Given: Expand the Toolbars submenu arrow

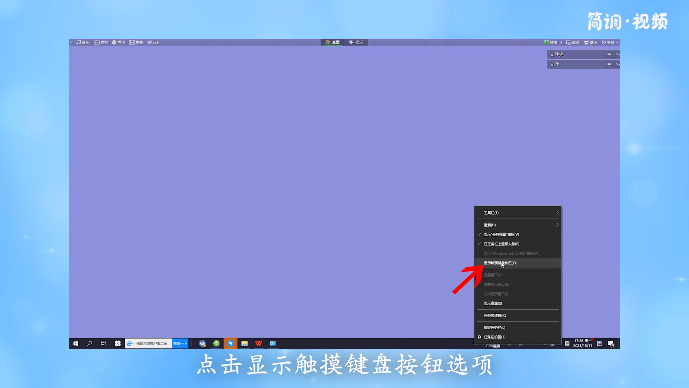Looking at the screenshot, I should (x=557, y=213).
